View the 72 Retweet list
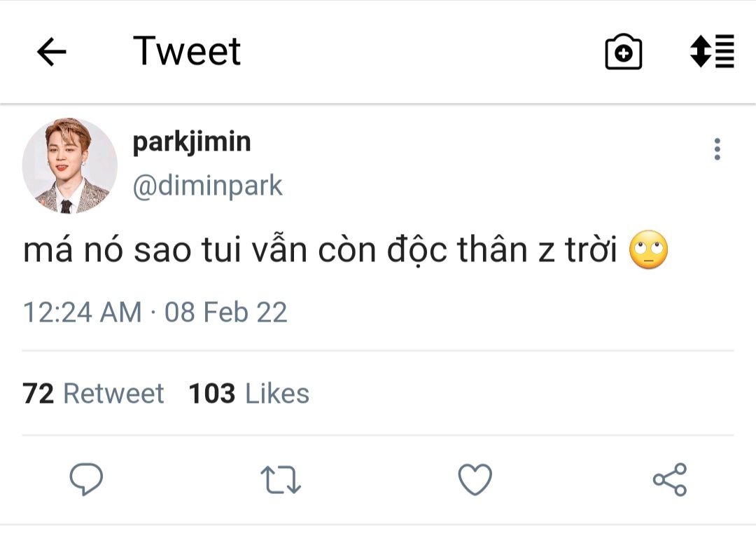 (93, 394)
